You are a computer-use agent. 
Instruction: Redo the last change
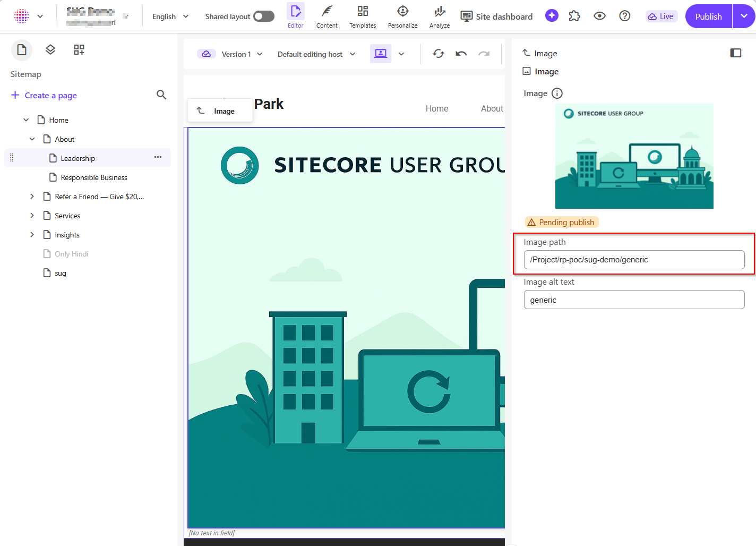point(484,54)
